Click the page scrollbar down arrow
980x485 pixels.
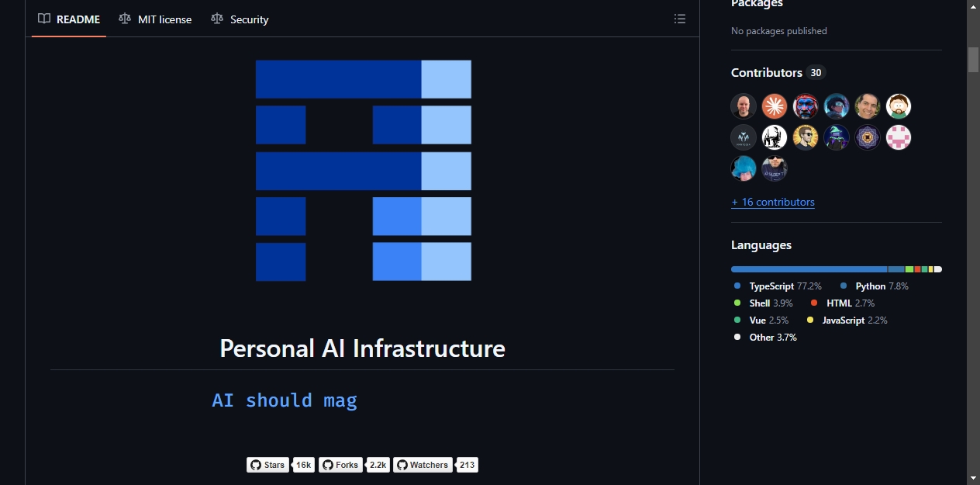click(973, 478)
